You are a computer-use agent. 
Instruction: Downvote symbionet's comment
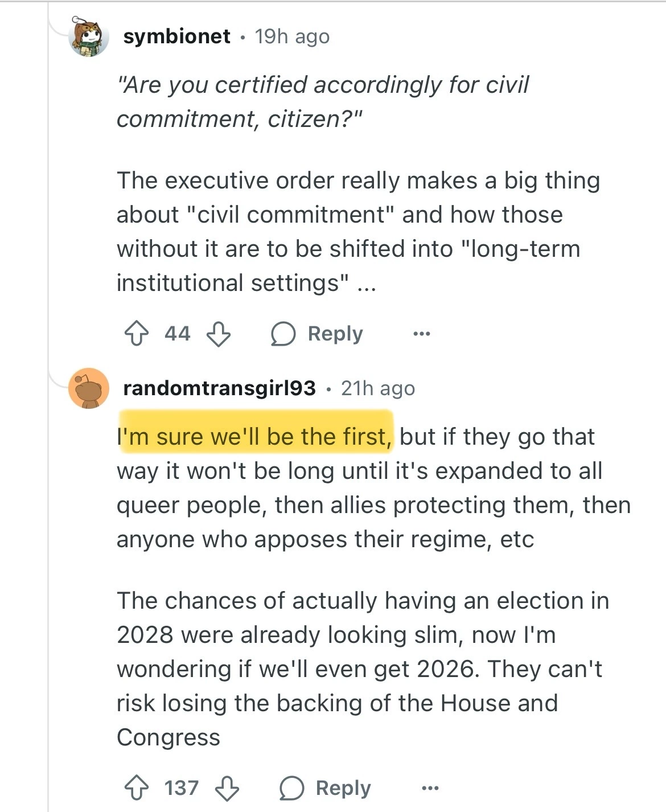218,334
